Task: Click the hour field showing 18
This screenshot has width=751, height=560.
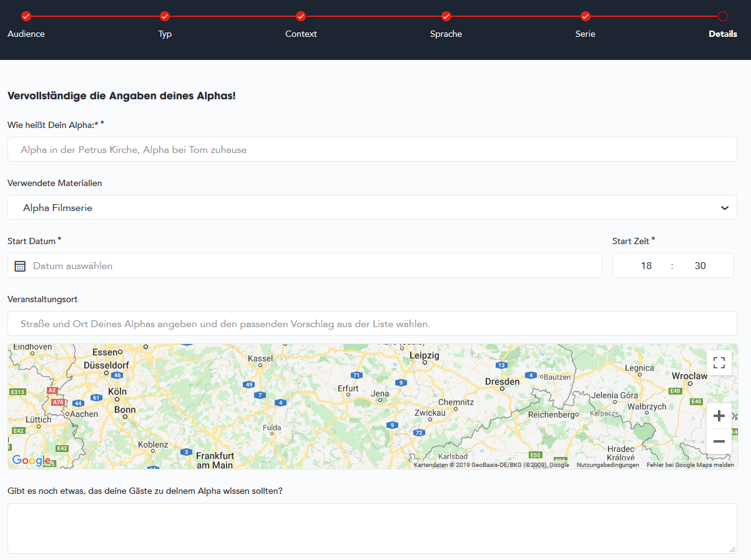Action: click(646, 265)
